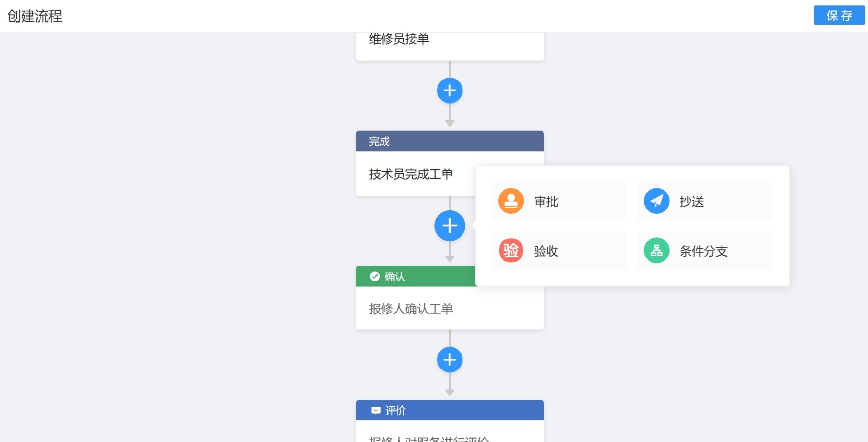
Task: Choose 条件分支 from the node popup menu
Action: 703,251
